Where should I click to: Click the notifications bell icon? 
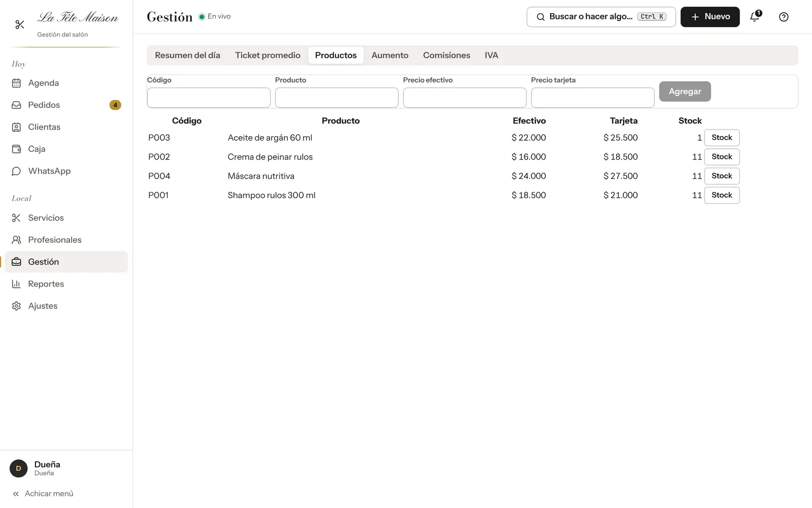755,17
